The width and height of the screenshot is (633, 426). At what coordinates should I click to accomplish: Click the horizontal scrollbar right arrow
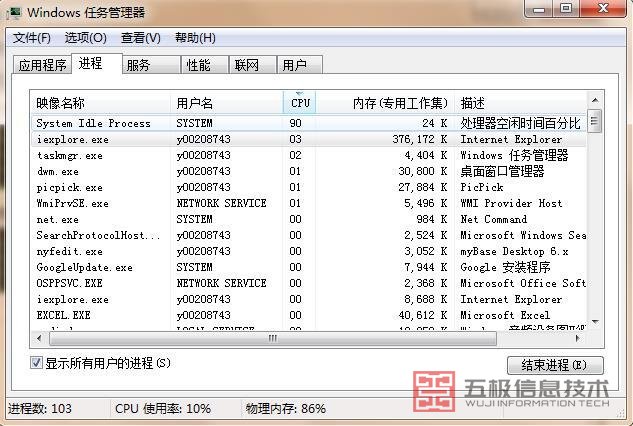tap(580, 339)
